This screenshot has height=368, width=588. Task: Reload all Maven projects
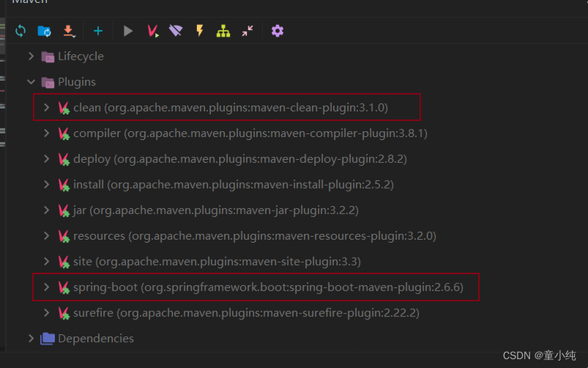pos(21,31)
